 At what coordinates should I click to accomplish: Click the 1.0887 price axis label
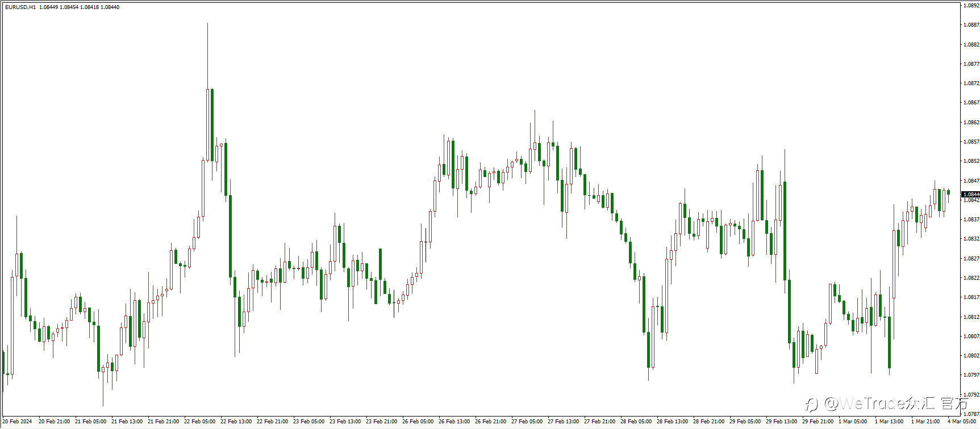(x=971, y=25)
